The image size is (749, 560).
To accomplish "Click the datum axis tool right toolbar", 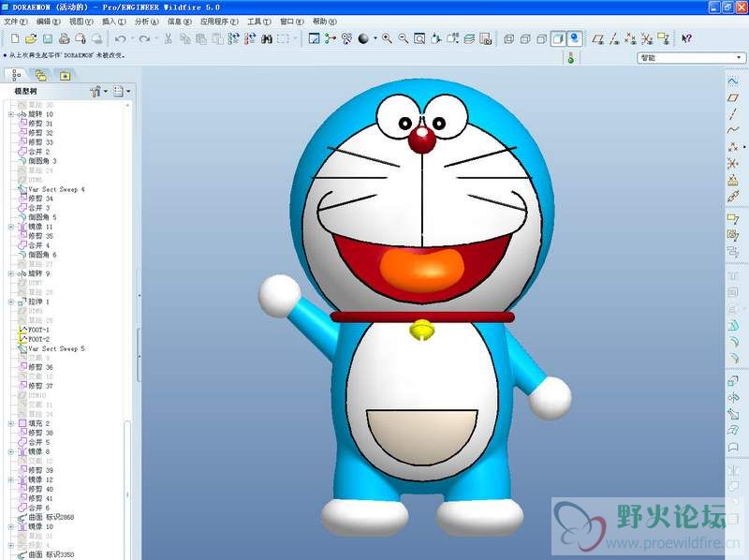I will coord(733,114).
